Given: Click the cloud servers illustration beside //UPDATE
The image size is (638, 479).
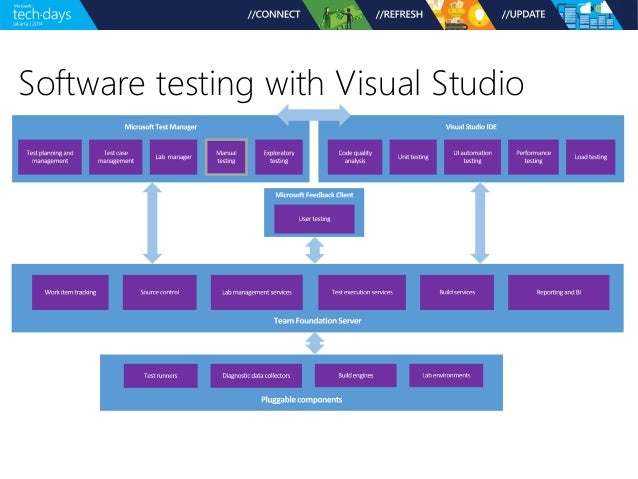Looking at the screenshot, I should point(589,15).
